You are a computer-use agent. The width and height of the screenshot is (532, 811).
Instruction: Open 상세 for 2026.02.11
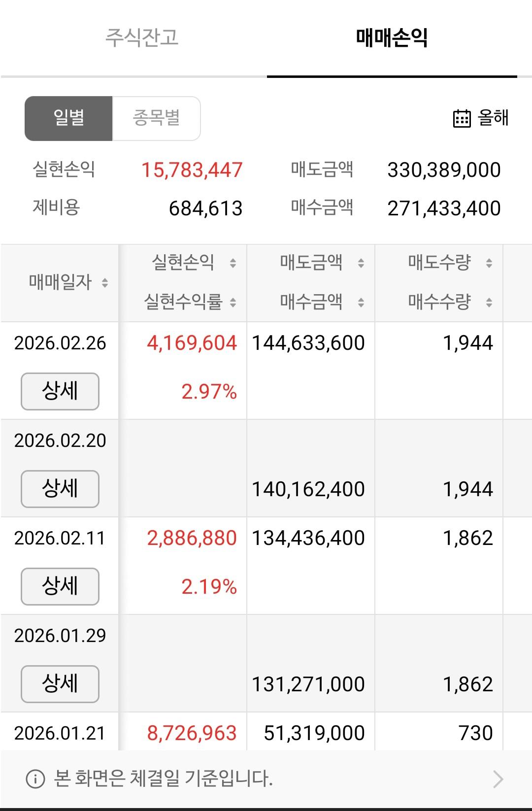pos(60,586)
